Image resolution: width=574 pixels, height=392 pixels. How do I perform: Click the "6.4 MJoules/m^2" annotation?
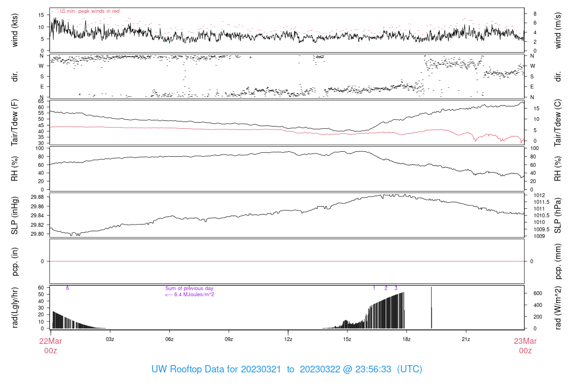tap(194, 295)
